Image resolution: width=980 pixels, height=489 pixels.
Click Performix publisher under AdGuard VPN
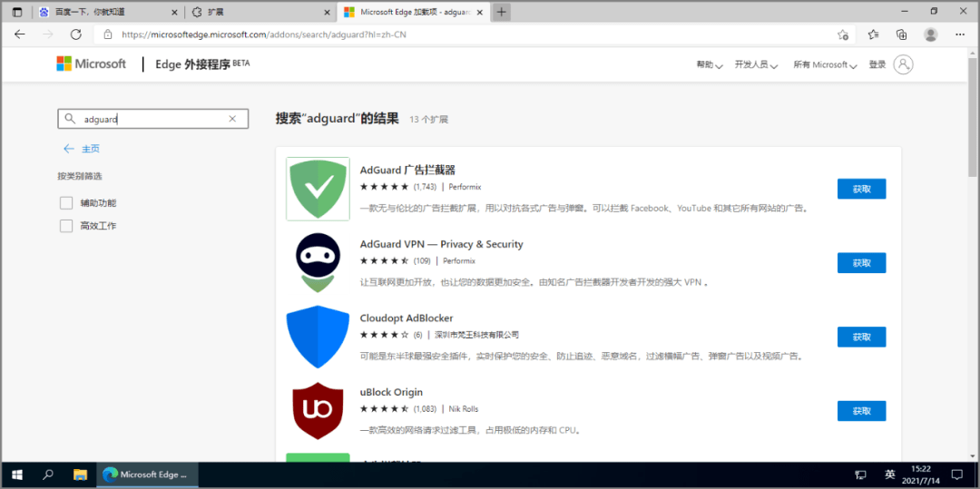pos(459,261)
